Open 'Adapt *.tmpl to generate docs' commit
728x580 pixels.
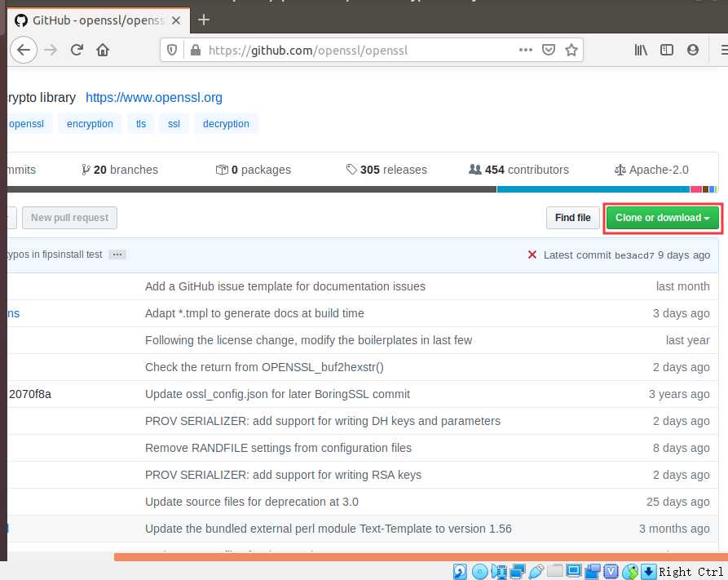click(254, 313)
